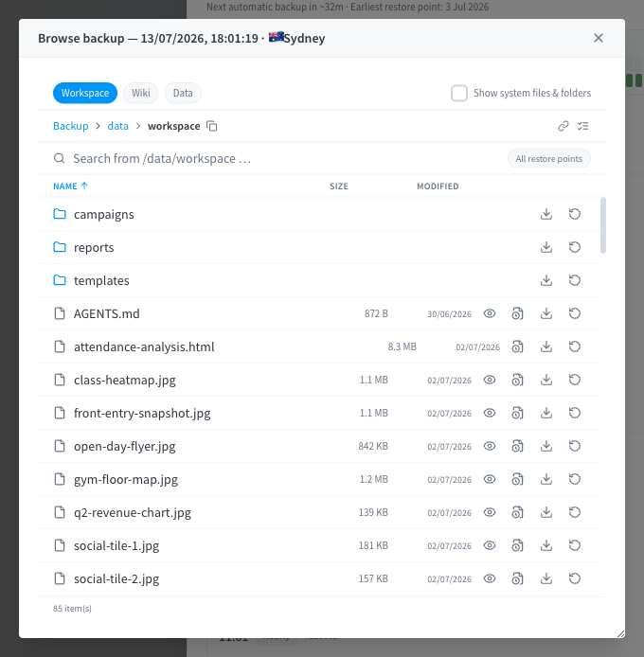The image size is (644, 657).
Task: Download the campaigns folder
Action: tap(546, 214)
